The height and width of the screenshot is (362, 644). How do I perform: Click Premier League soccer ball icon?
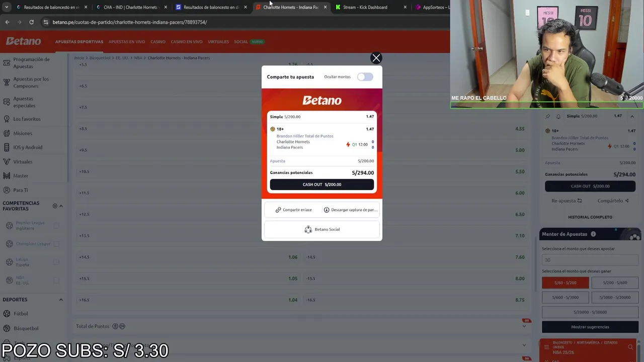[x=9, y=226]
